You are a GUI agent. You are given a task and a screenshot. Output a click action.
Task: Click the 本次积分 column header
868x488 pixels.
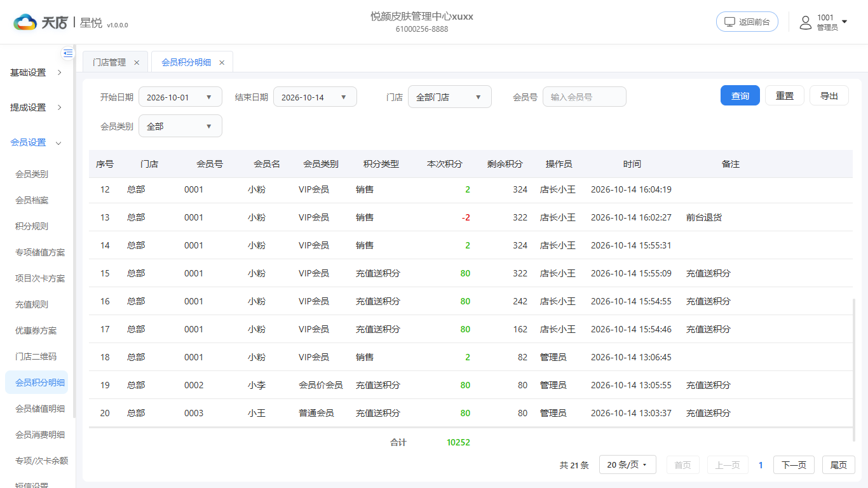[x=445, y=164]
